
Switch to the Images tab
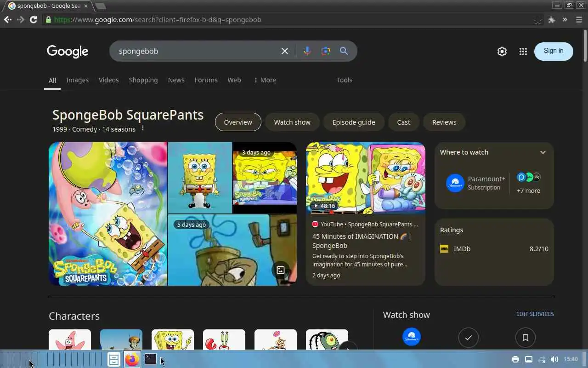(x=77, y=80)
